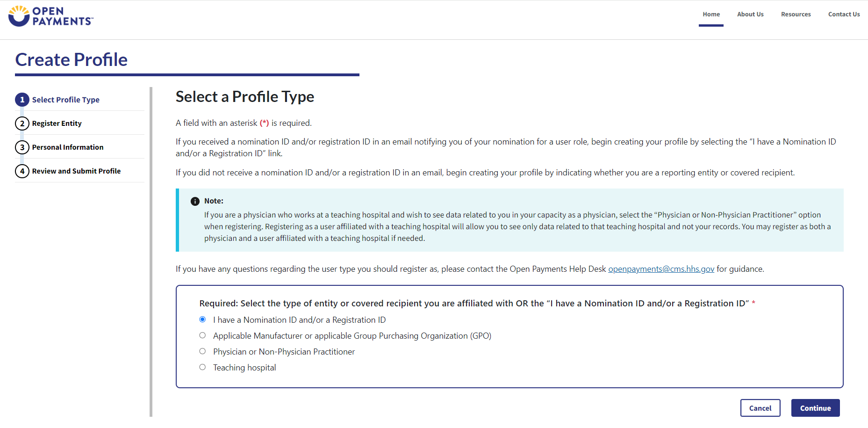Click Register Entity step label
868x428 pixels.
click(x=57, y=123)
